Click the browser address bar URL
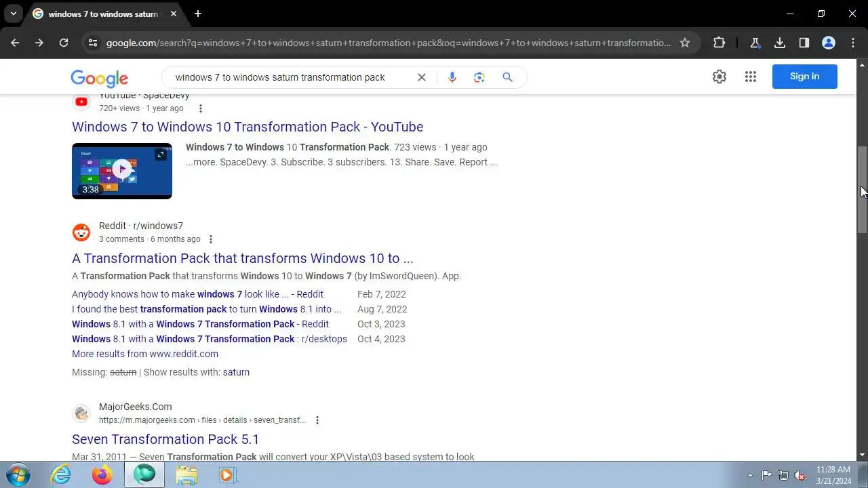Image resolution: width=868 pixels, height=488 pixels. 389,43
